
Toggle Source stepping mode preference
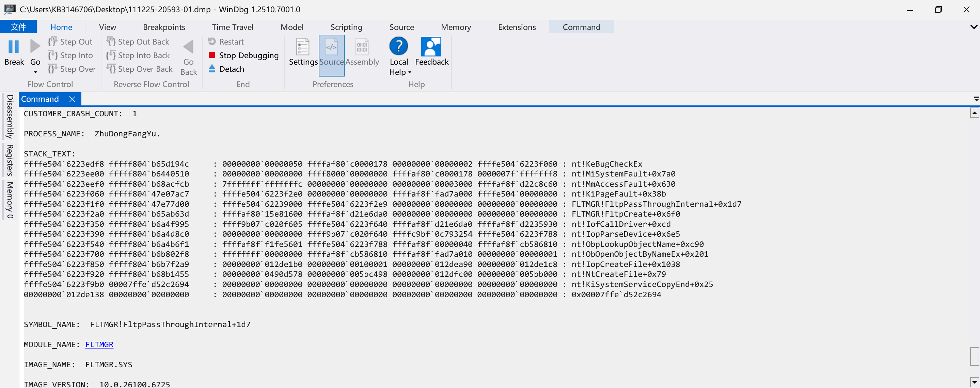pyautogui.click(x=331, y=47)
